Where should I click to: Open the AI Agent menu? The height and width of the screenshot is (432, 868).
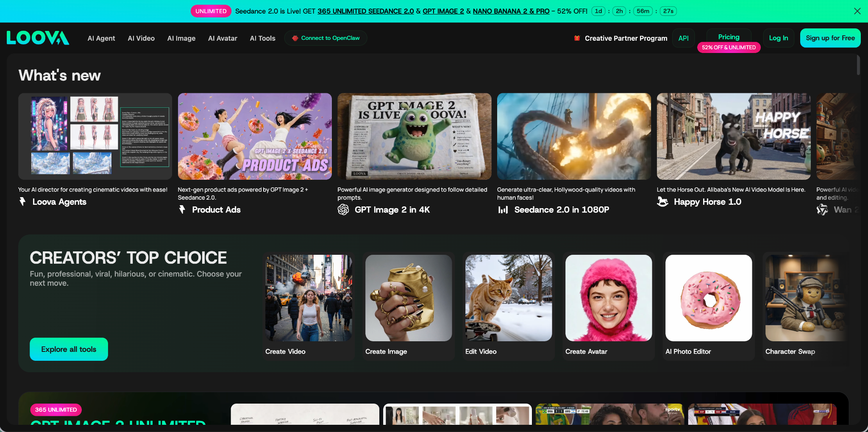click(101, 38)
